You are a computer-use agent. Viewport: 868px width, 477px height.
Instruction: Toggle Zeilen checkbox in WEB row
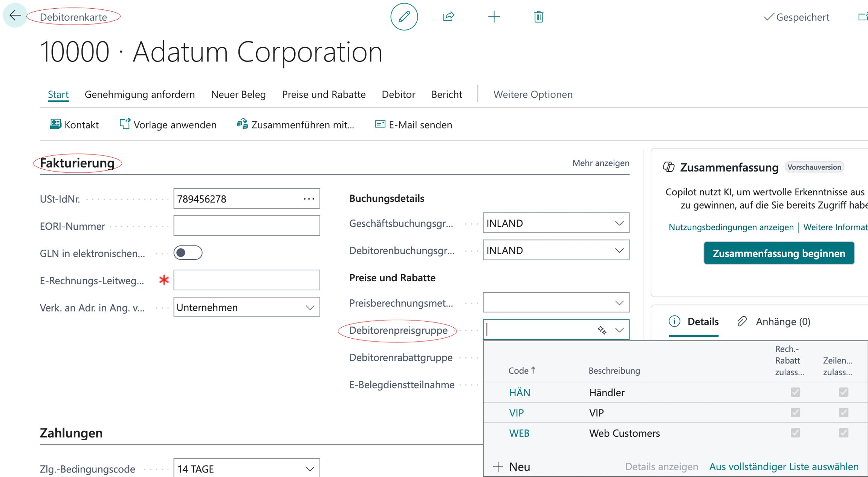[x=844, y=433]
